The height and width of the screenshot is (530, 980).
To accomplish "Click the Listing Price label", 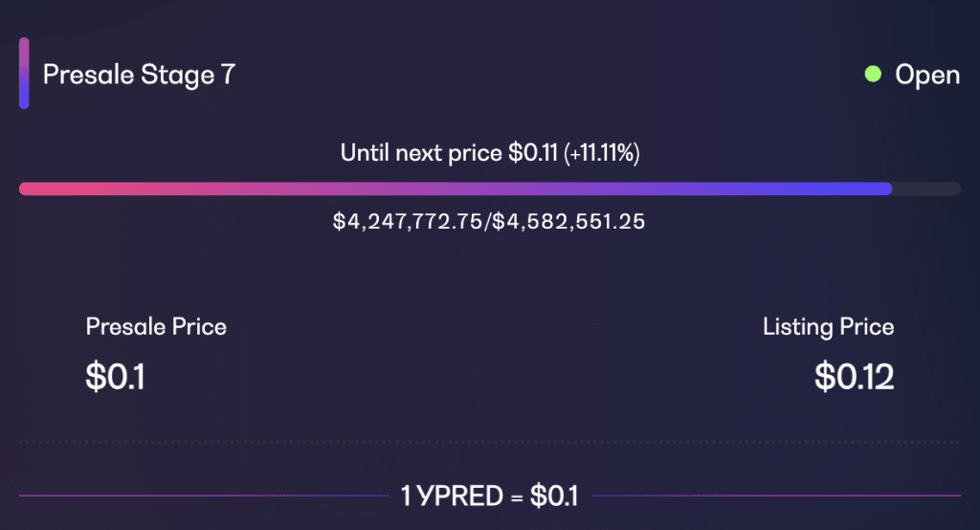I will click(828, 327).
